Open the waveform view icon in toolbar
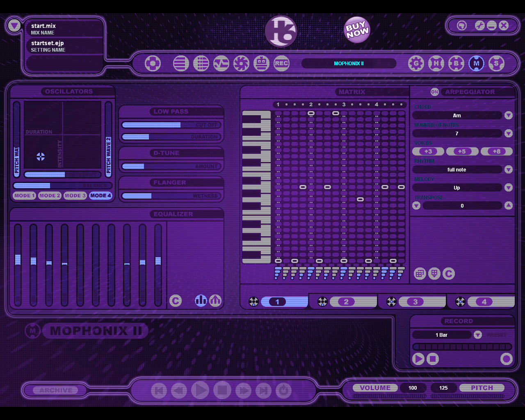The width and height of the screenshot is (525, 420). click(221, 64)
